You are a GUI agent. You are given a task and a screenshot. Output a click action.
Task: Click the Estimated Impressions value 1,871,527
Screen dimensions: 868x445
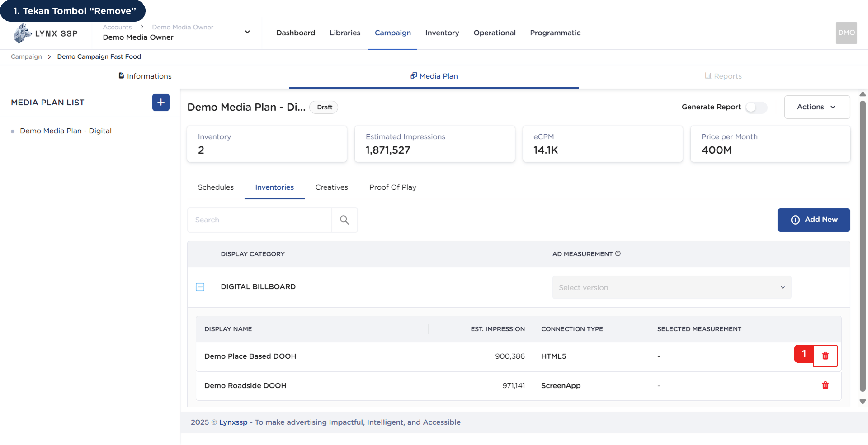coord(388,150)
